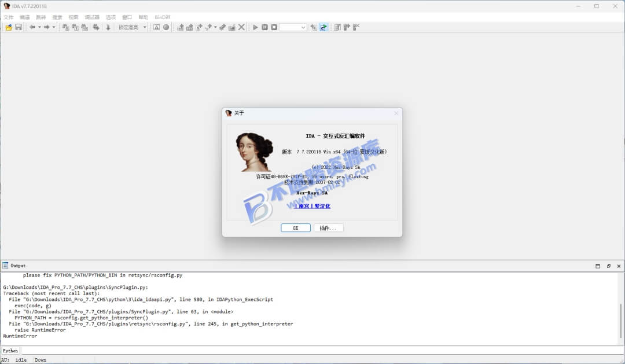Open the 调试器 menu
This screenshot has height=364, width=625.
coord(92,17)
